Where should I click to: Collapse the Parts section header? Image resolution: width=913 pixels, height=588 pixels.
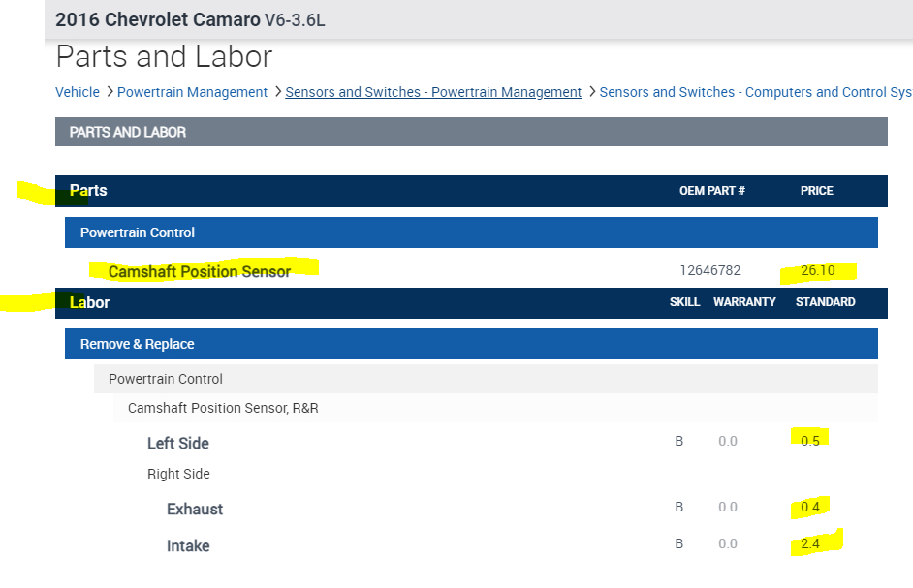88,191
